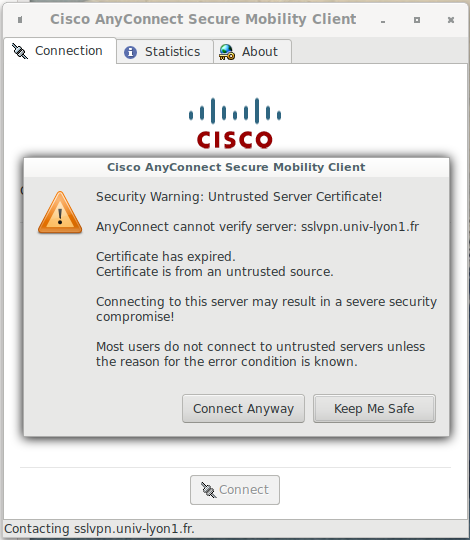The height and width of the screenshot is (540, 470).
Task: Click the plug icon inside Connect button
Action: (209, 490)
